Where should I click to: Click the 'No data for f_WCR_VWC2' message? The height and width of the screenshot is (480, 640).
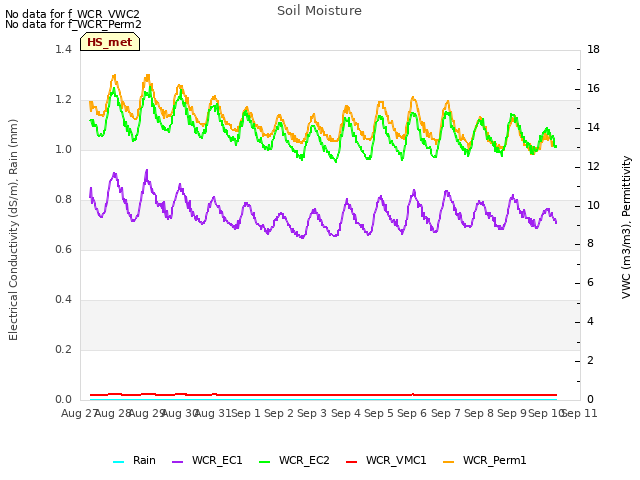click(x=72, y=14)
